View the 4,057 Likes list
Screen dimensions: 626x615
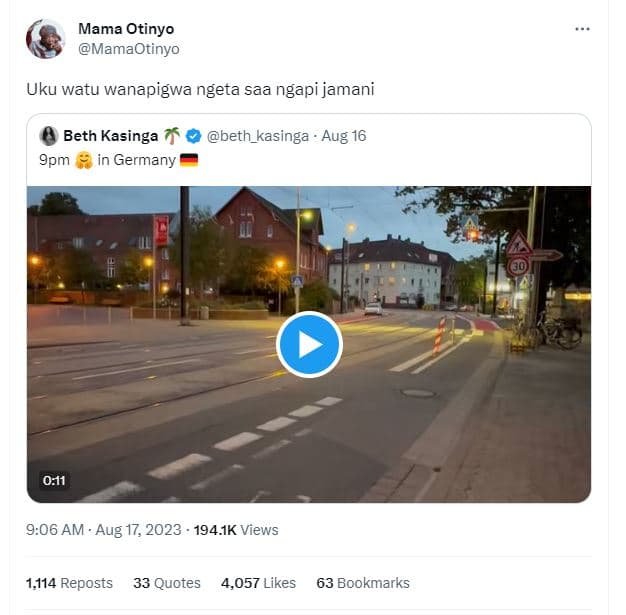[258, 583]
